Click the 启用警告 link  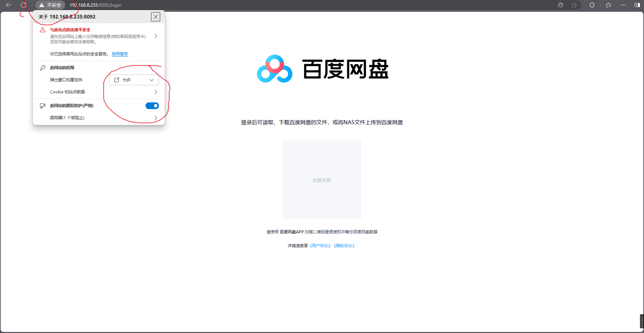[120, 54]
